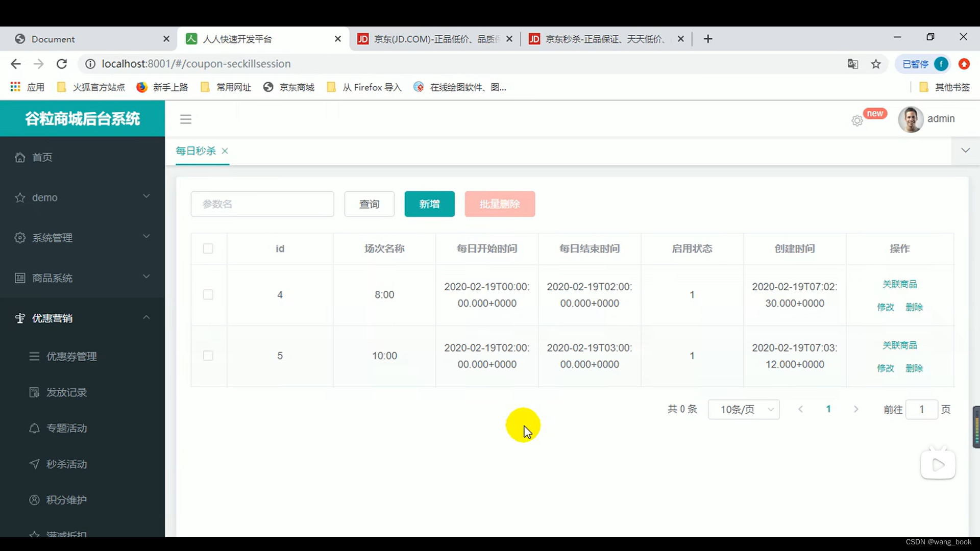Expand the 优惠营销 sidebar menu

click(x=81, y=318)
